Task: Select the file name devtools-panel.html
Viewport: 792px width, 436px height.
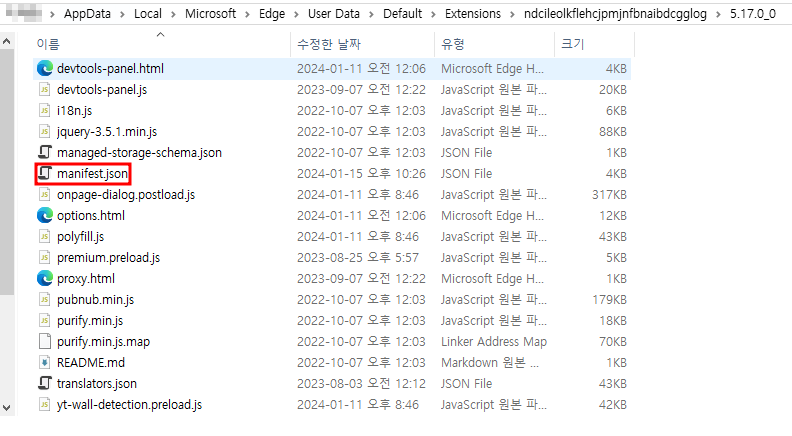Action: coord(110,69)
